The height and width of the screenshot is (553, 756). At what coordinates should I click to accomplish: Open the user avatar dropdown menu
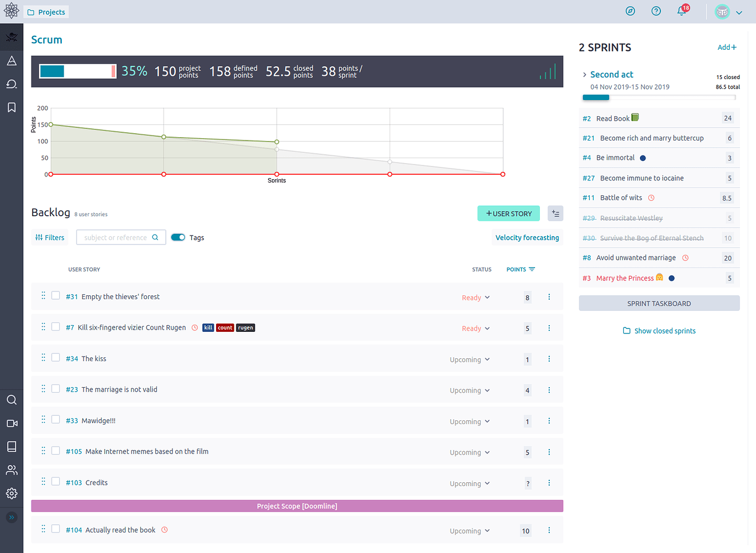[728, 12]
